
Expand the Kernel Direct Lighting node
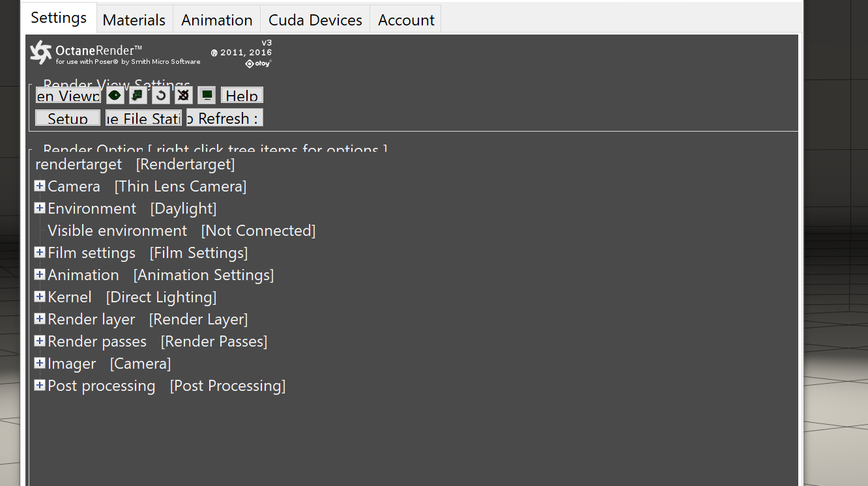[x=40, y=297]
